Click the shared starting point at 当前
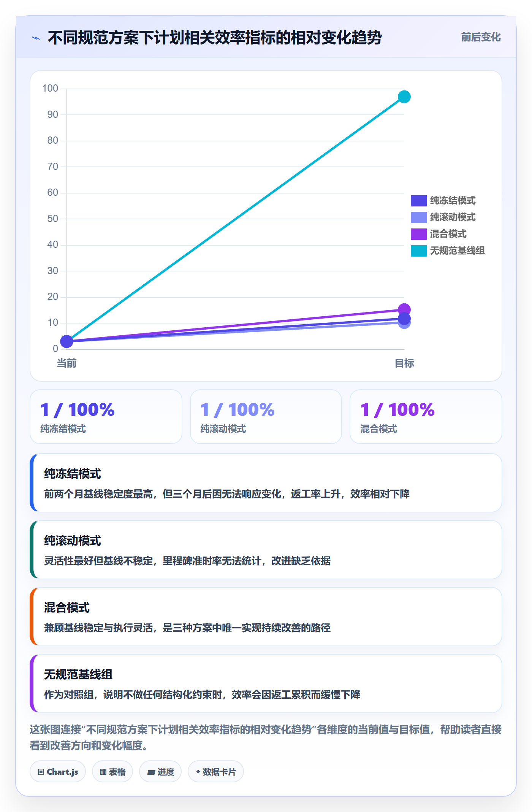 coord(66,341)
